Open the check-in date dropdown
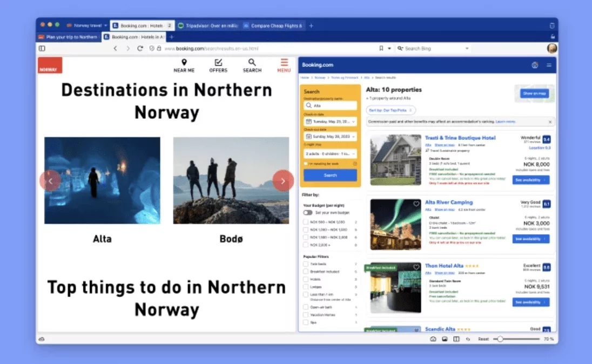592x364 pixels. 331,122
